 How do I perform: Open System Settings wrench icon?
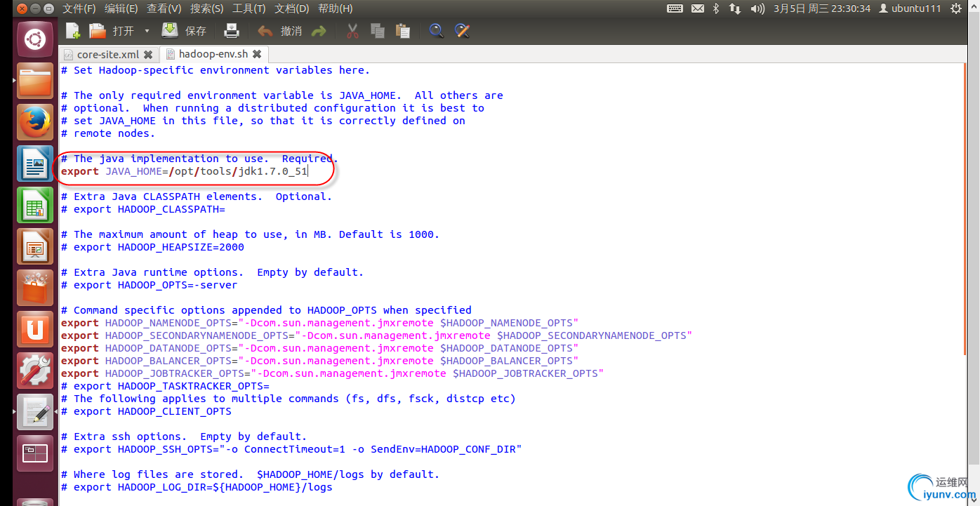click(35, 371)
